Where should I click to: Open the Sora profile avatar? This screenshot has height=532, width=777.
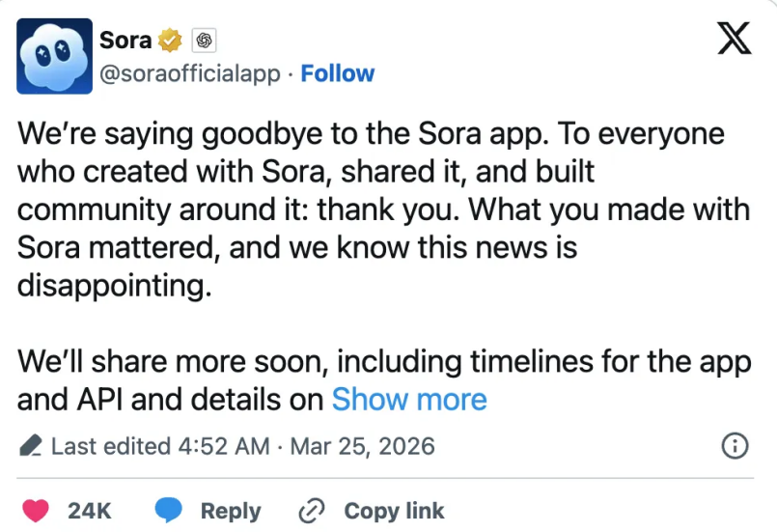pyautogui.click(x=55, y=55)
